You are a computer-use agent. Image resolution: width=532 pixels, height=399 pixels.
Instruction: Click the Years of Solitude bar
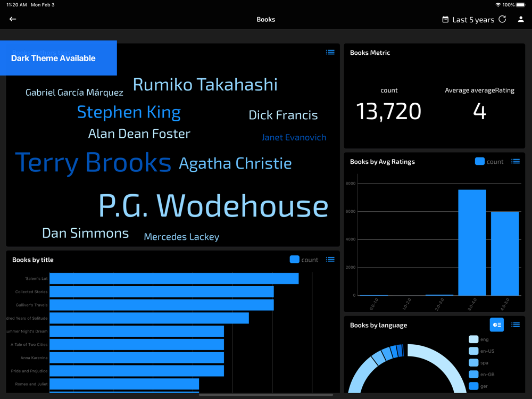149,318
